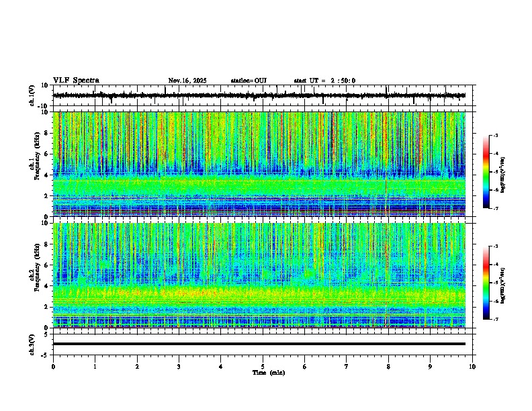Click the "Time (min)" axis title
This screenshot has height=411, width=532.
269,373
